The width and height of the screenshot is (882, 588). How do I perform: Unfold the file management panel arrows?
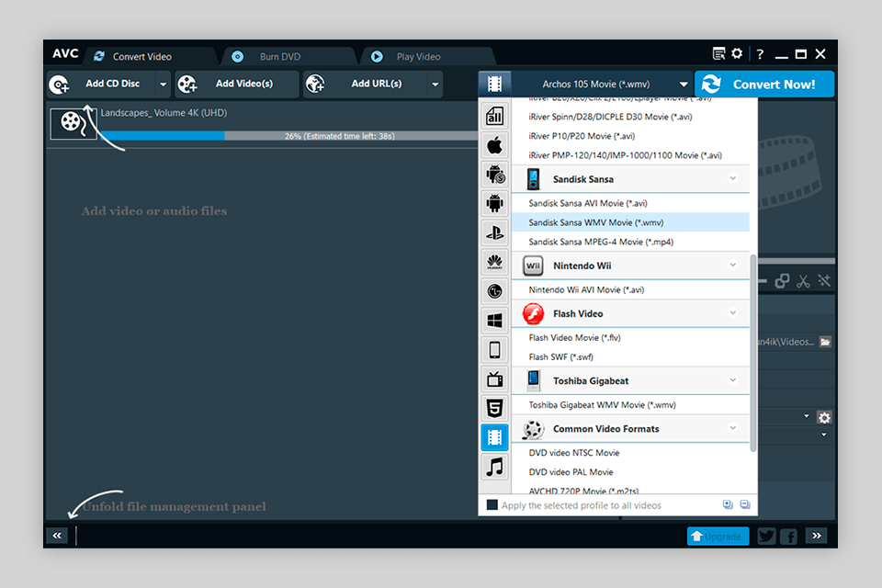pyautogui.click(x=57, y=536)
